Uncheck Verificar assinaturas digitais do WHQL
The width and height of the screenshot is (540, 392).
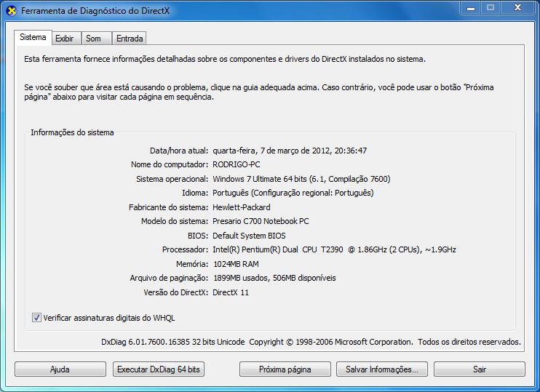[36, 318]
